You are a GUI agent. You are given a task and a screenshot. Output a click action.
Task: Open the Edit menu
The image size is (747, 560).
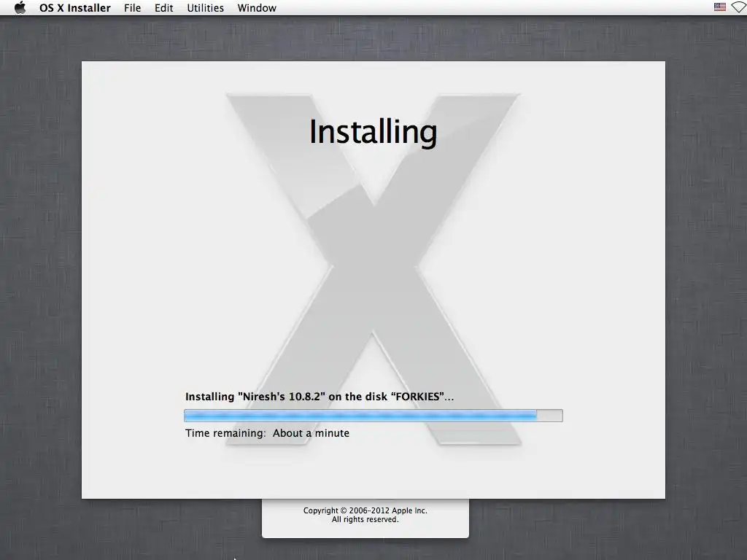click(164, 8)
